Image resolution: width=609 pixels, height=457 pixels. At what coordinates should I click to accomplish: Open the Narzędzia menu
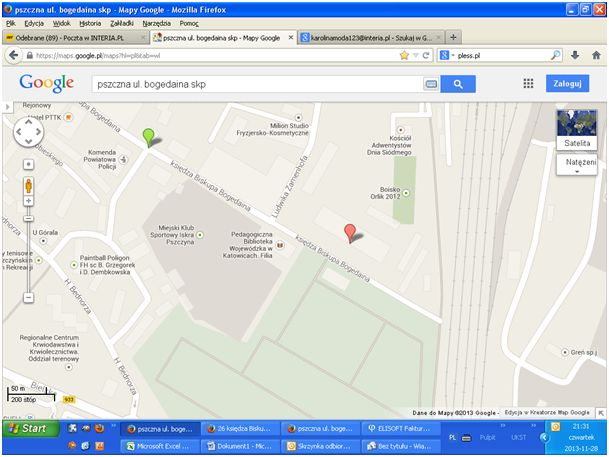[x=156, y=23]
